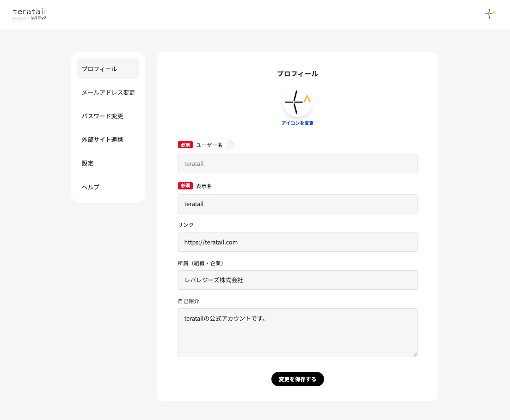Viewport: 510px width, 420px height.
Task: Open メールアドレス変更 settings
Action: pyautogui.click(x=108, y=92)
